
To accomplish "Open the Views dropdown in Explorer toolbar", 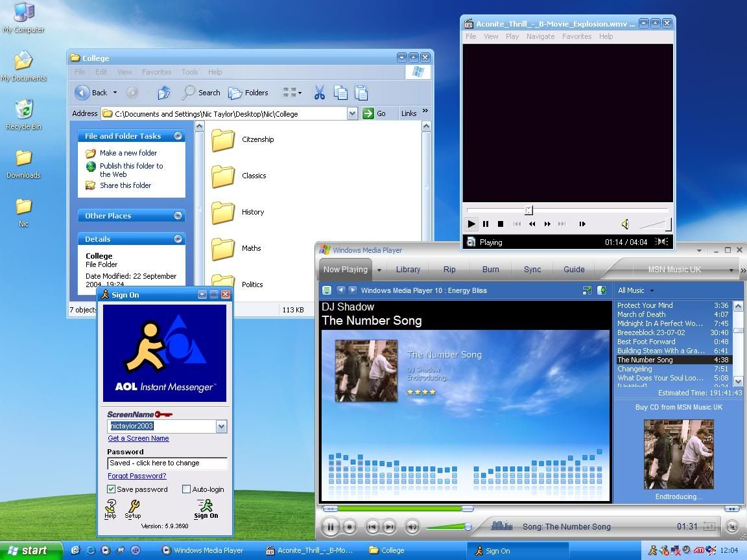I will (292, 93).
